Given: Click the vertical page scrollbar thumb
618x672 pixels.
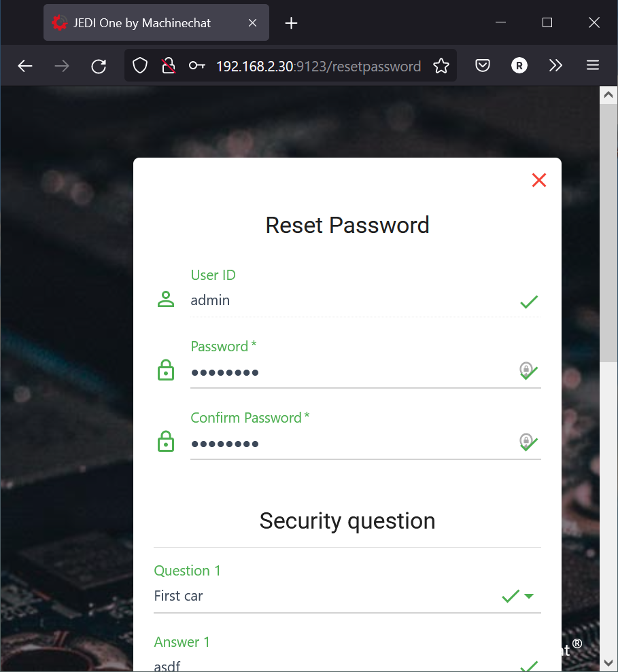Looking at the screenshot, I should click(608, 231).
